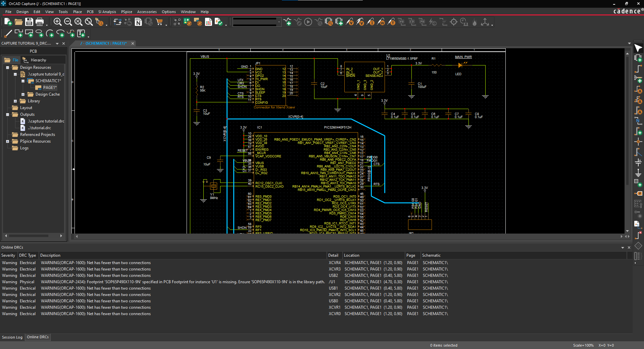Switch project panel to Hierarchy view
This screenshot has height=349, width=644.
[x=38, y=60]
